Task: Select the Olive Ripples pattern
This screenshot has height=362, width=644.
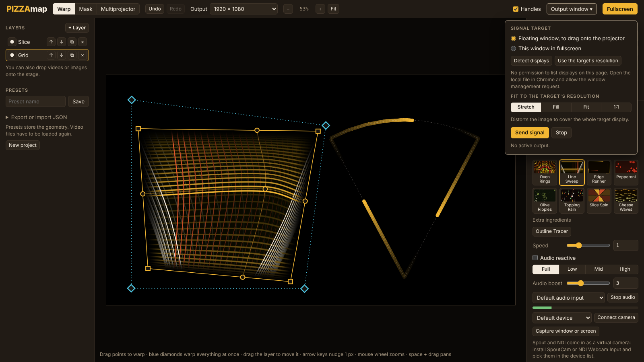Action: [x=545, y=201]
